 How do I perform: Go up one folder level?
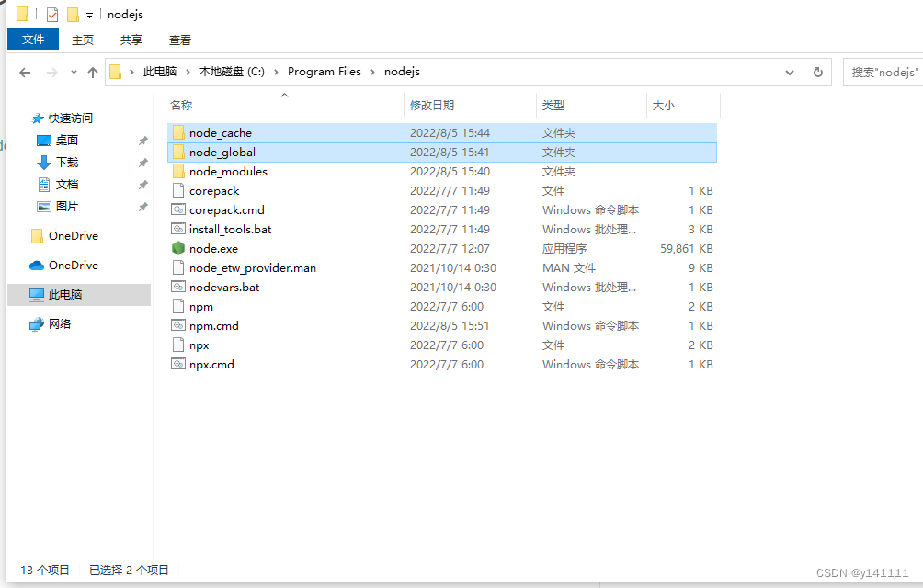[x=93, y=73]
